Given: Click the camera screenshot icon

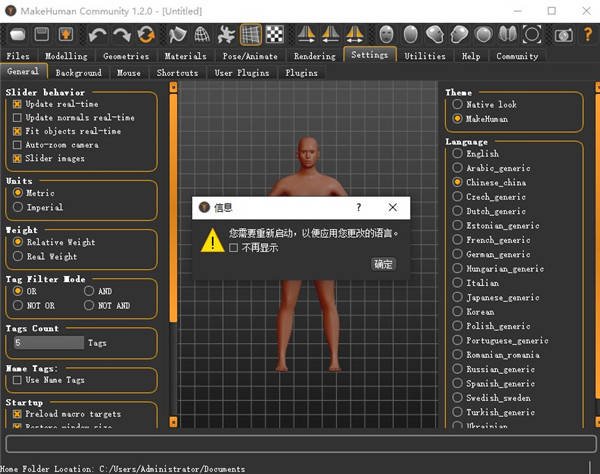Looking at the screenshot, I should pyautogui.click(x=564, y=35).
